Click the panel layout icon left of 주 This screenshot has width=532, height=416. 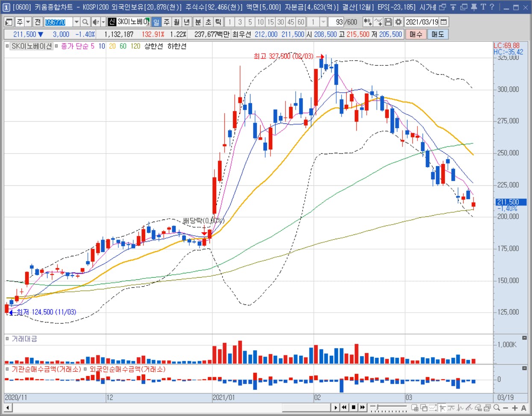[9, 22]
